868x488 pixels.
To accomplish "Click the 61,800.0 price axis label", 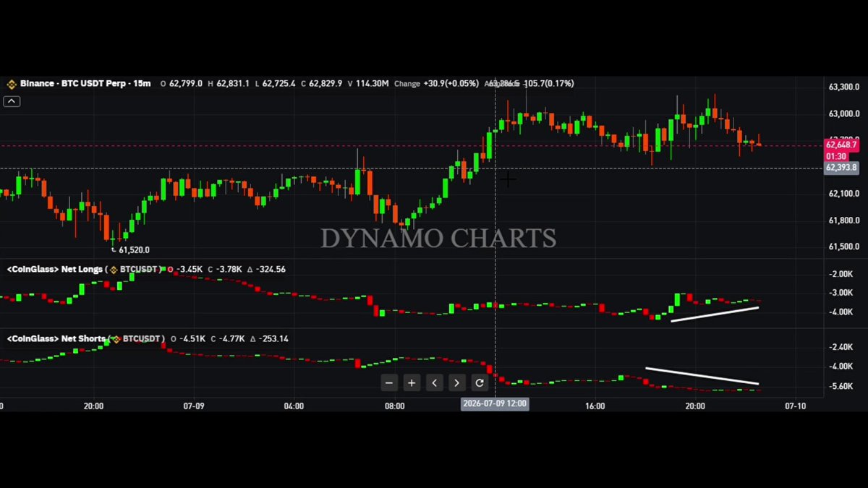I will click(843, 221).
